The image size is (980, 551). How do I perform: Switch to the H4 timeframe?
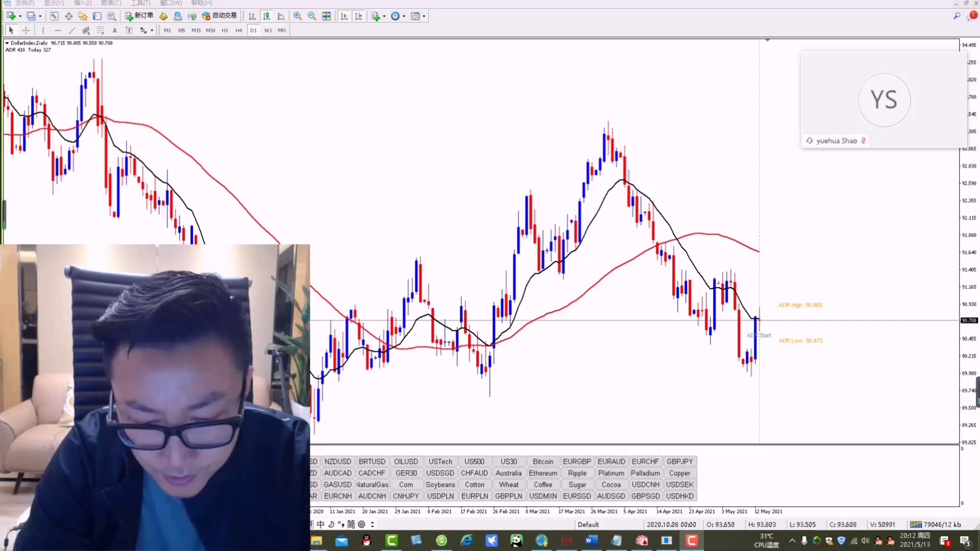[x=239, y=31]
